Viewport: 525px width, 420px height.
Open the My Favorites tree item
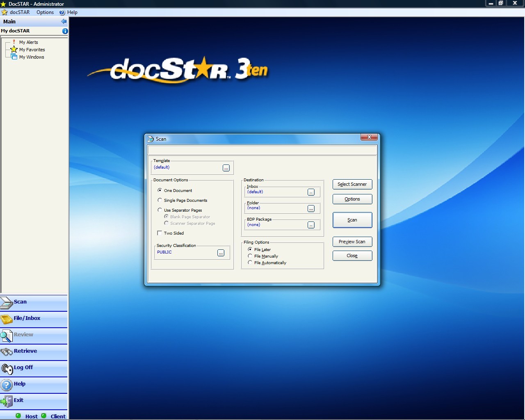32,50
